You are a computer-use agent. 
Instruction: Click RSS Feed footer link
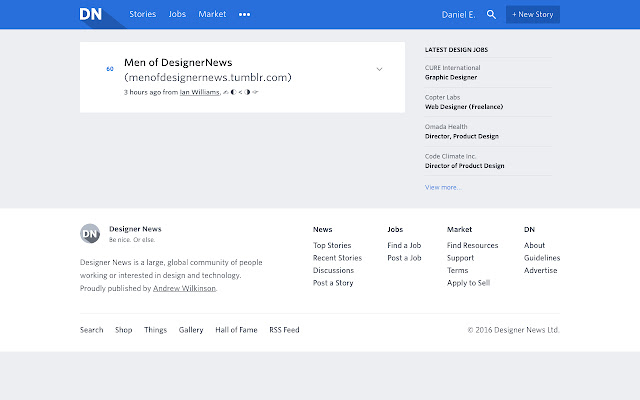click(284, 330)
